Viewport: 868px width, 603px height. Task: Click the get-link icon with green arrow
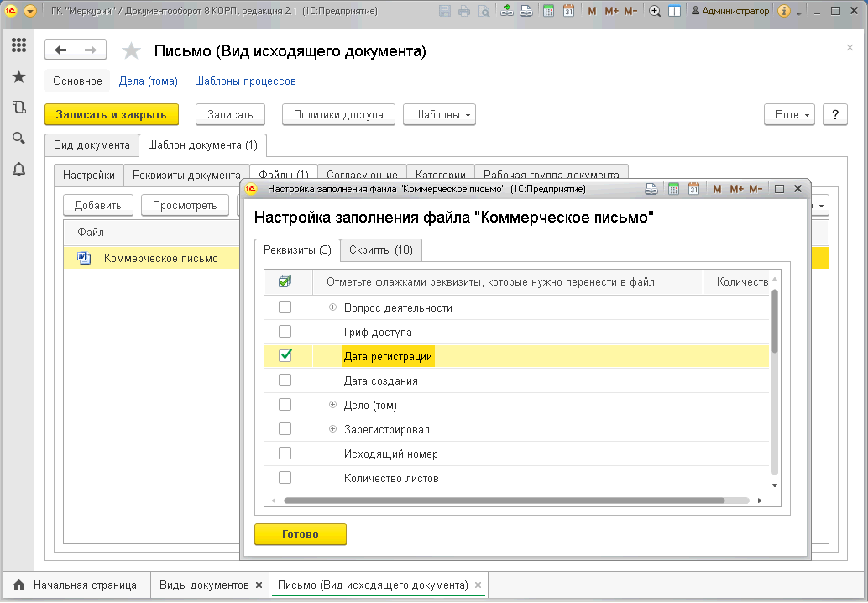click(506, 11)
